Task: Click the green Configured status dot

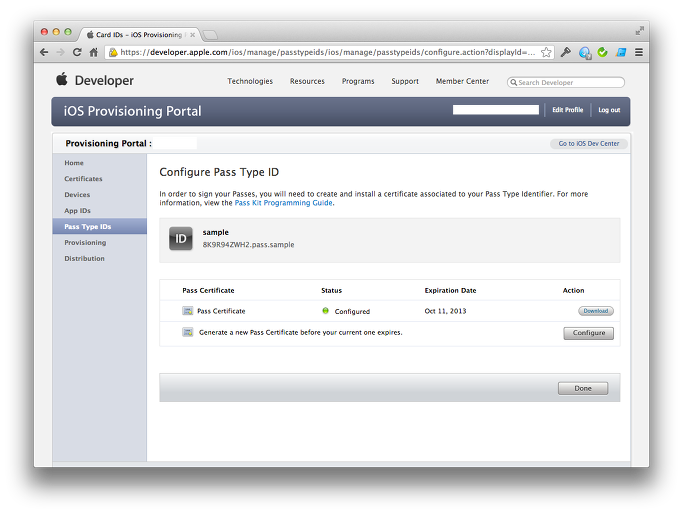Action: [x=325, y=311]
